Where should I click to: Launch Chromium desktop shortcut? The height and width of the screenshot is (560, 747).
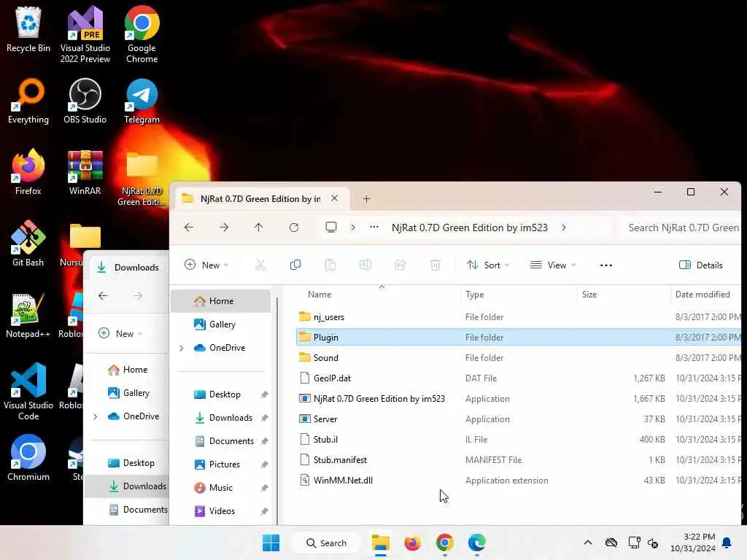28,458
